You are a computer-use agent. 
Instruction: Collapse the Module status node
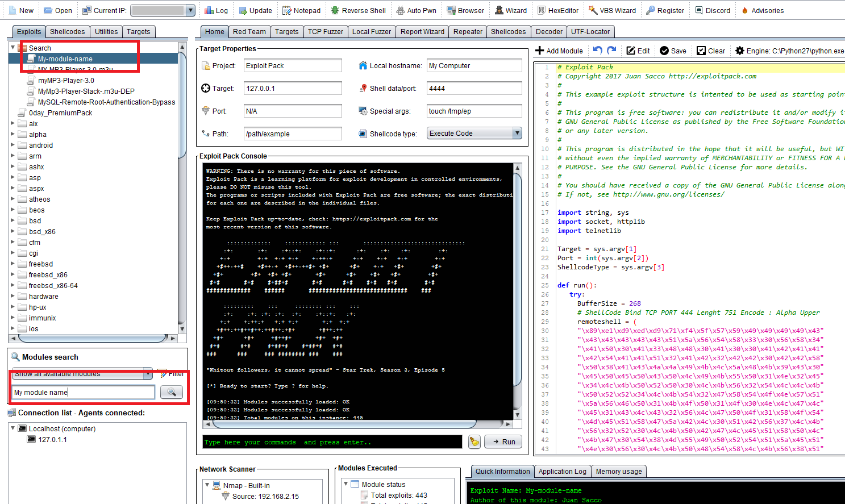346,484
